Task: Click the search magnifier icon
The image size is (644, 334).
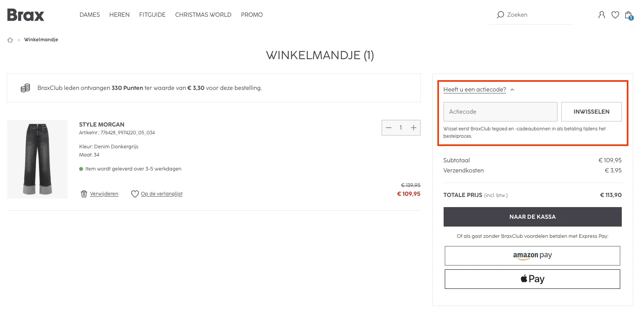Action: click(x=500, y=15)
